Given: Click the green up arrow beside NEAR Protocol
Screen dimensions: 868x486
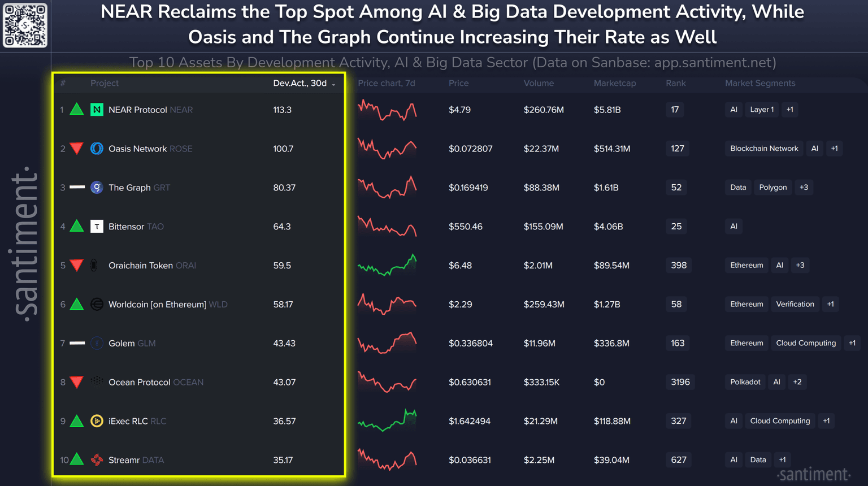Looking at the screenshot, I should [x=77, y=110].
